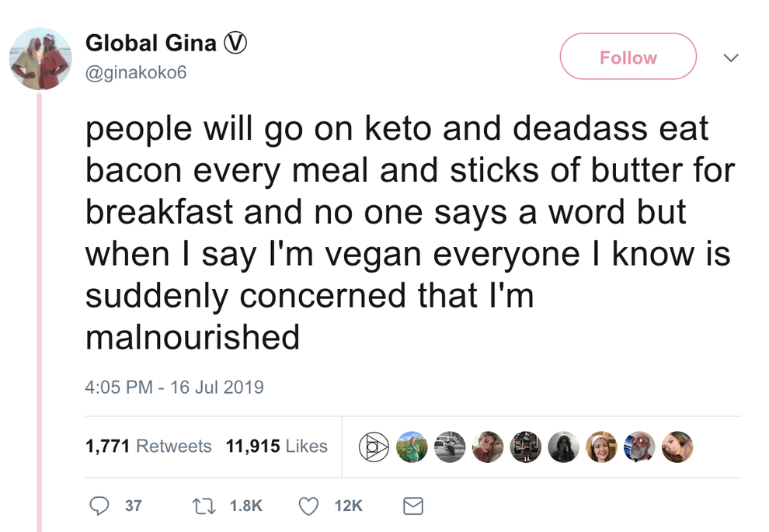769x532 pixels.
Task: Click the reply speech bubble icon
Action: [x=99, y=506]
